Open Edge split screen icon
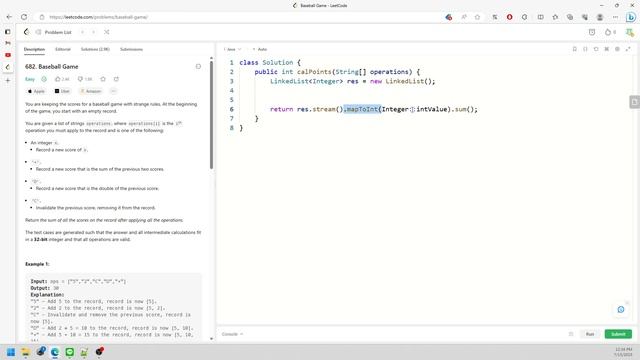This screenshot has height=360, width=640. (540, 17)
